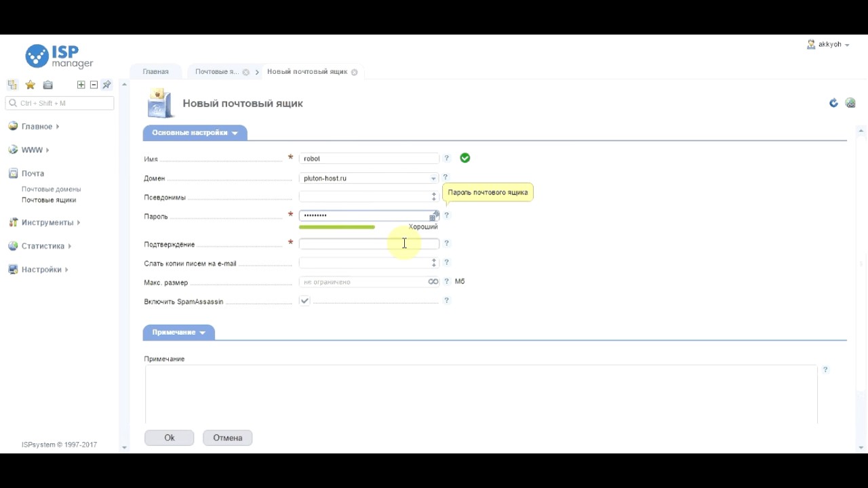This screenshot has height=488, width=868.
Task: Show help for the Пароль field
Action: coord(446,216)
